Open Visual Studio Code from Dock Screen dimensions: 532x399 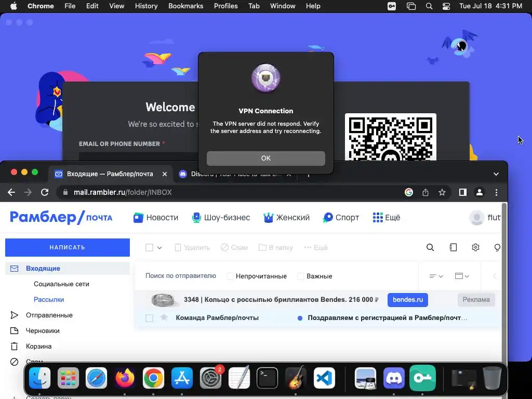tap(324, 378)
